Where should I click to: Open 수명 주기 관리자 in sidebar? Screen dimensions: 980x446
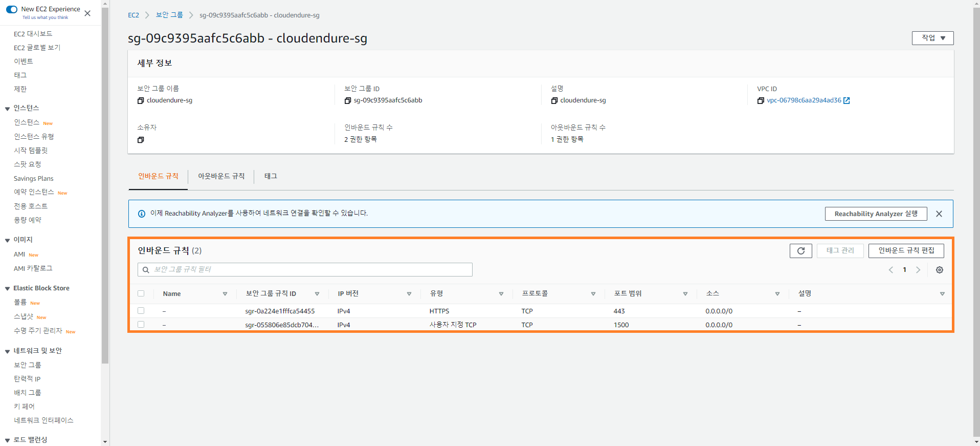pos(38,331)
